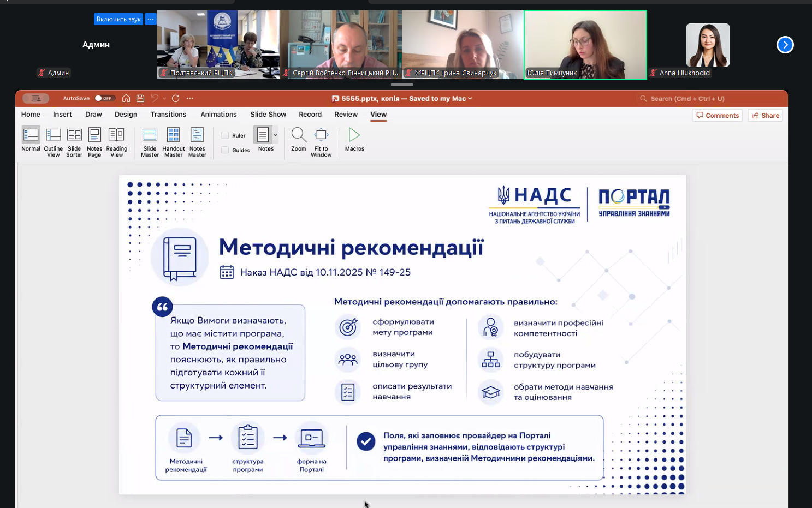Enable the Guides checkbox
The image size is (812, 508).
[225, 150]
